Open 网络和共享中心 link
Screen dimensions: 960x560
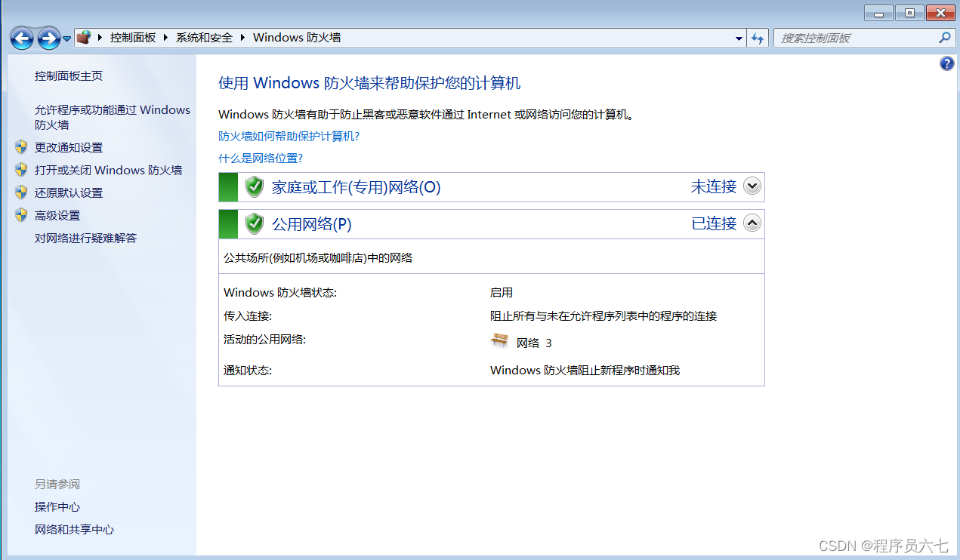74,530
